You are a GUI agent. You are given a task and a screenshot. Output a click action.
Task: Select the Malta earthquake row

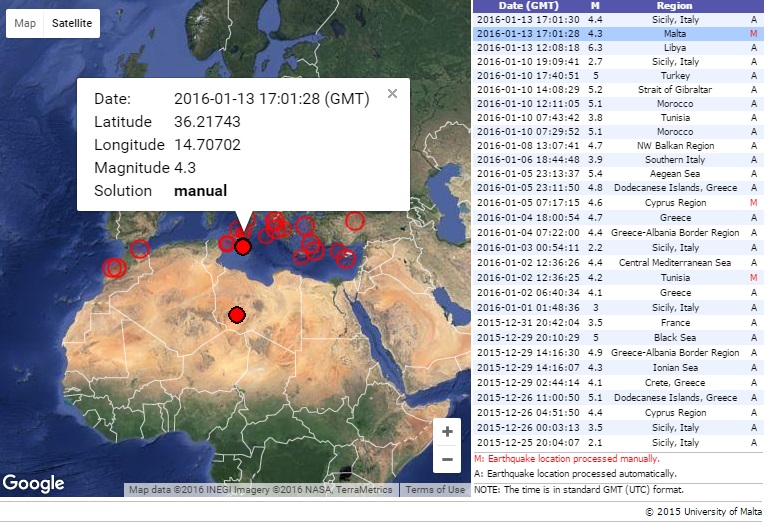[x=612, y=33]
